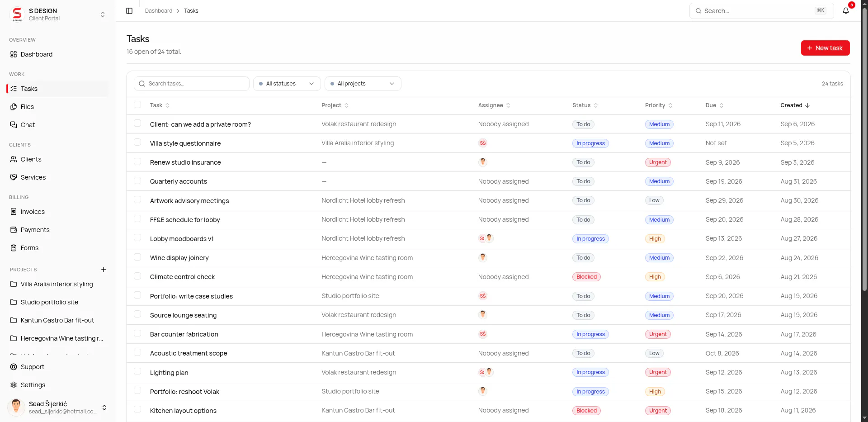
Task: Click the Support lifebuoy icon
Action: 14,367
